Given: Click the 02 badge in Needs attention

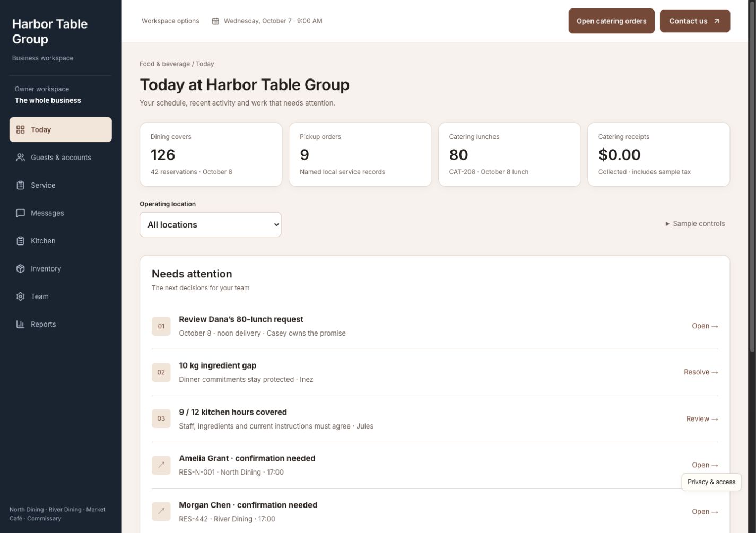Looking at the screenshot, I should pyautogui.click(x=161, y=372).
